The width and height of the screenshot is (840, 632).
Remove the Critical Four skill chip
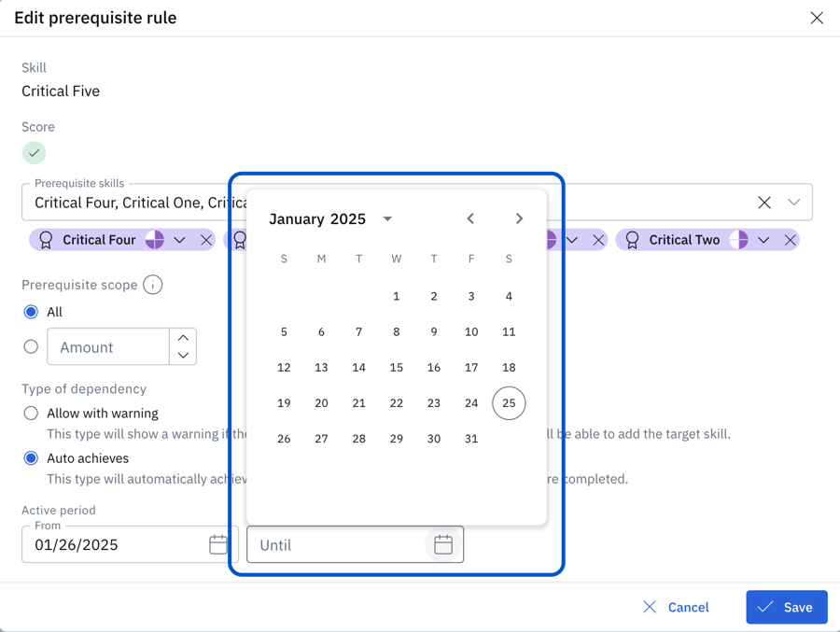(x=206, y=240)
